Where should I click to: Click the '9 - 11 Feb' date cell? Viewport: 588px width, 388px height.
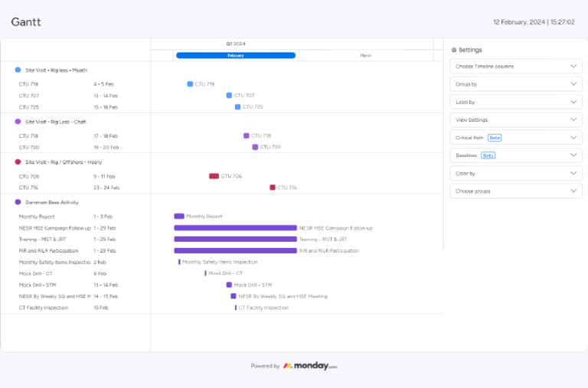[x=104, y=177]
